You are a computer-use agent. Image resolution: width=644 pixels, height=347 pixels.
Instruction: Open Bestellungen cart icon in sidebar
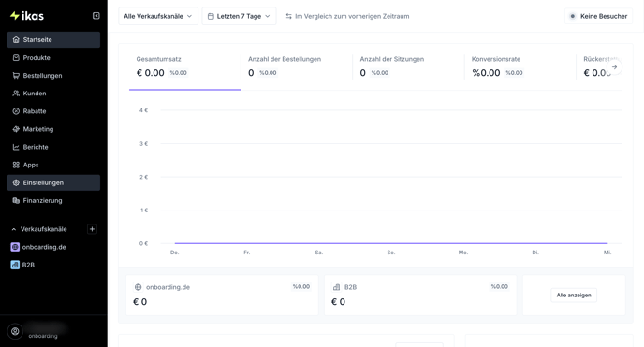click(x=16, y=76)
